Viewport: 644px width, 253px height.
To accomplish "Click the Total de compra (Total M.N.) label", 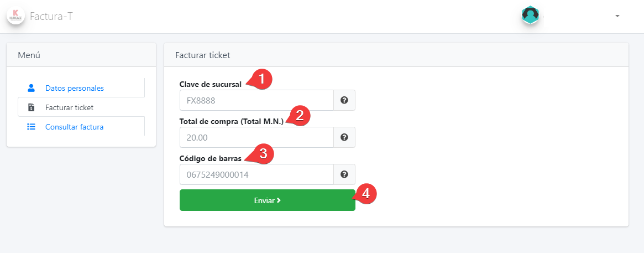I will coord(231,121).
